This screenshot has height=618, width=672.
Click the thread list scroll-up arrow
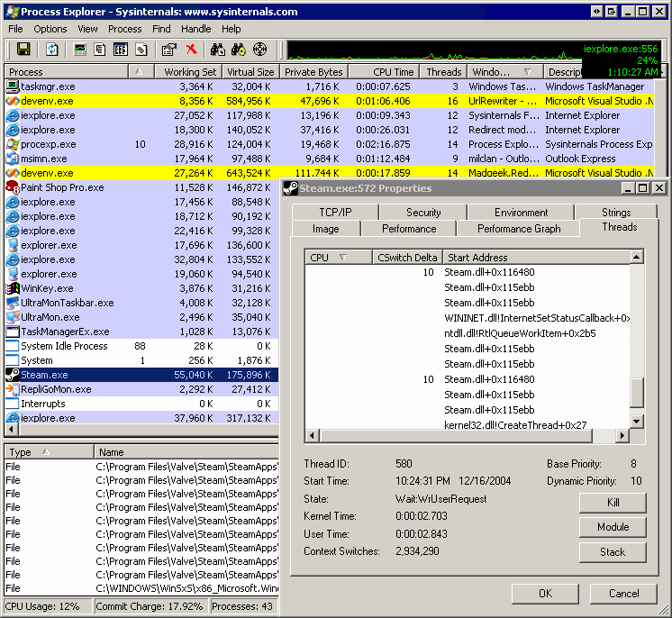[637, 257]
